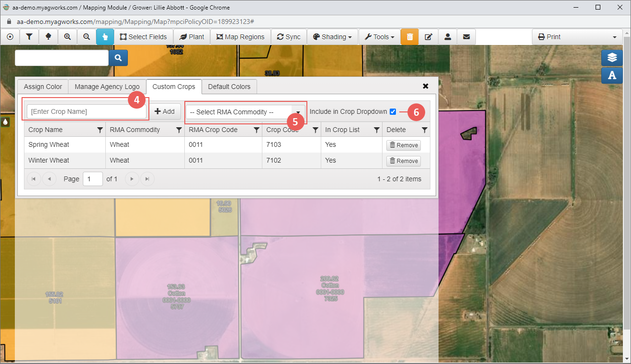Click the Add crop button
Image resolution: width=631 pixels, height=364 pixels.
point(165,111)
